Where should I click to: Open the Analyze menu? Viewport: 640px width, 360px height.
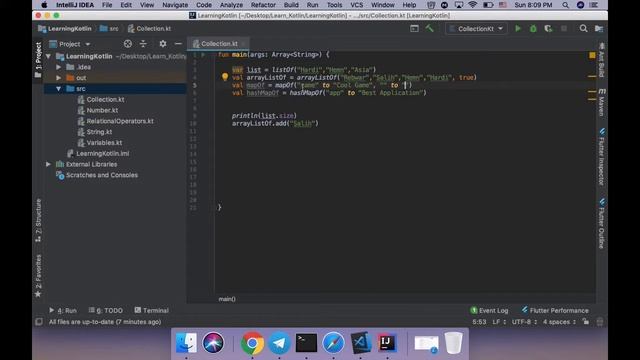[231, 5]
